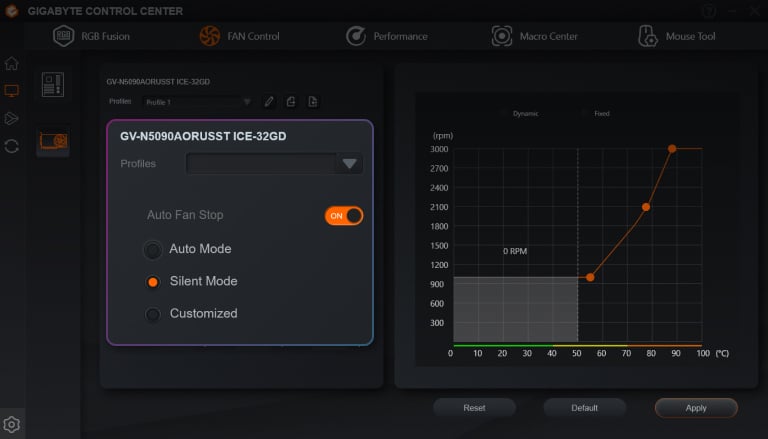Click the Reset button
Image resolution: width=768 pixels, height=439 pixels.
point(474,408)
